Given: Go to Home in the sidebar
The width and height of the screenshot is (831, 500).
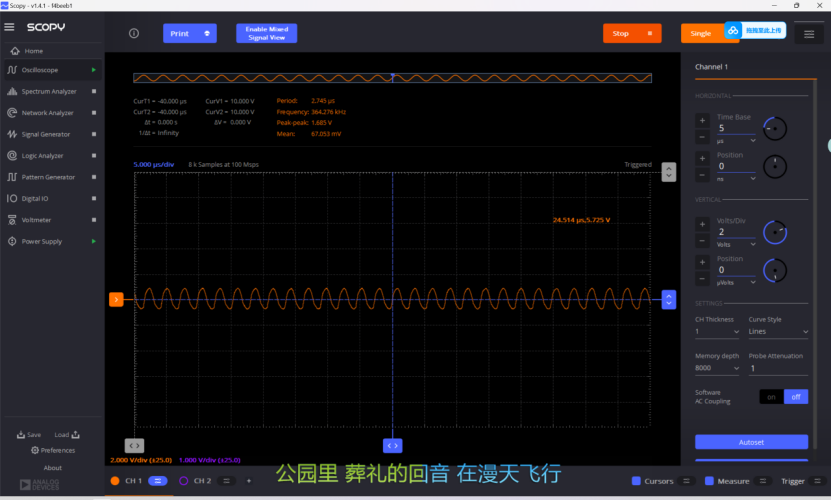Looking at the screenshot, I should pos(28,51).
